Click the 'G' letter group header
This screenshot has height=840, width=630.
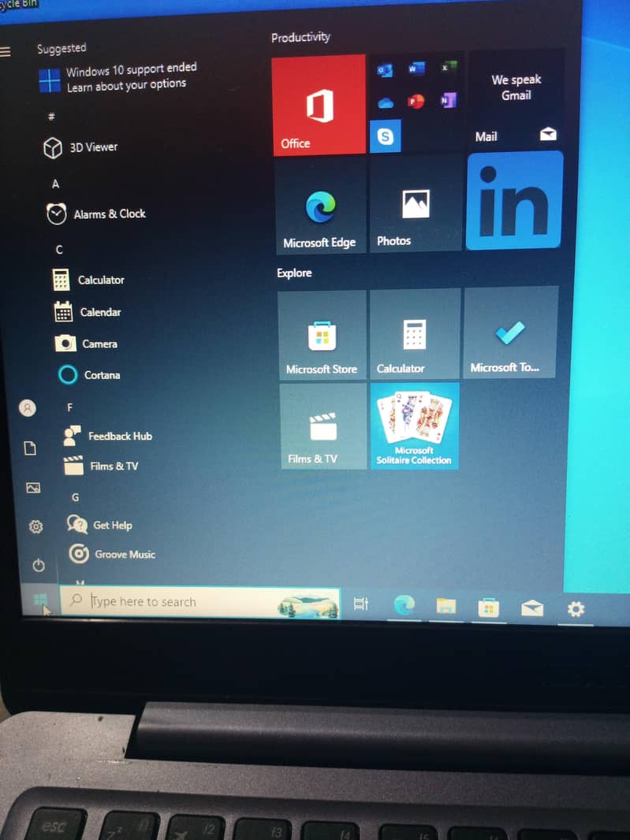(x=75, y=497)
